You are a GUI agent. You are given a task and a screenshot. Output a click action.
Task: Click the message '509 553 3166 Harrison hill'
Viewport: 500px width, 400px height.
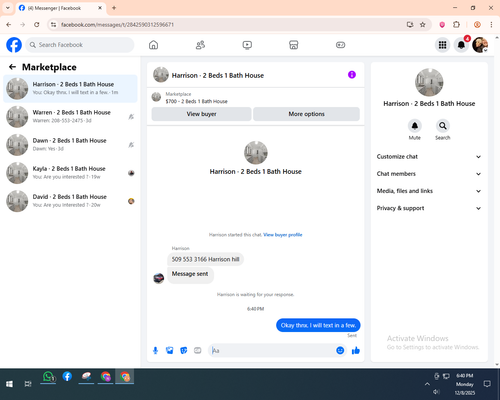click(205, 259)
